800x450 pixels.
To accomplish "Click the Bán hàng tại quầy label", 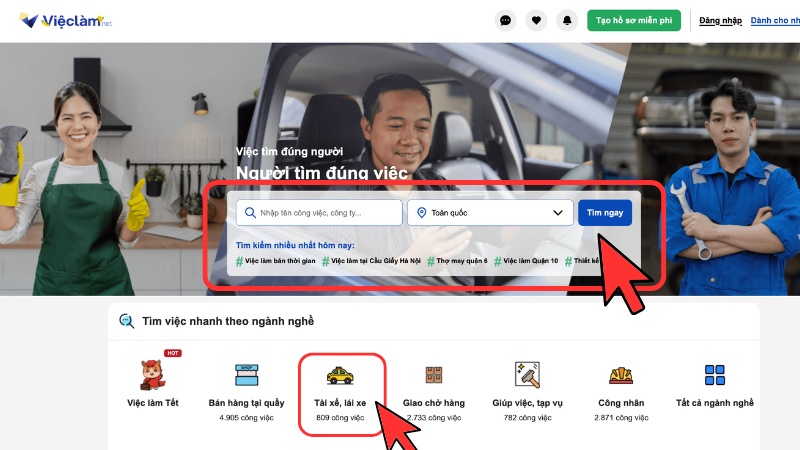I will (246, 403).
